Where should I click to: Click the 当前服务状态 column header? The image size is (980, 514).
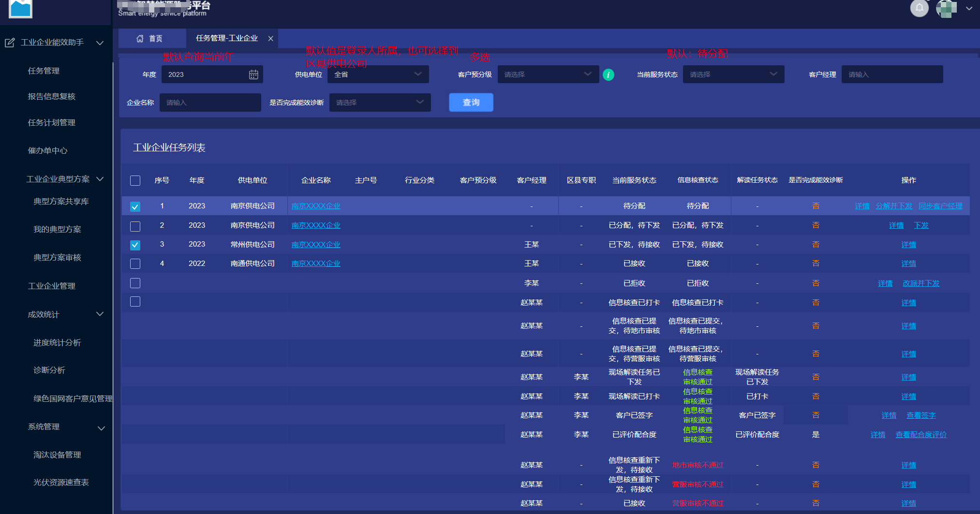pyautogui.click(x=634, y=180)
